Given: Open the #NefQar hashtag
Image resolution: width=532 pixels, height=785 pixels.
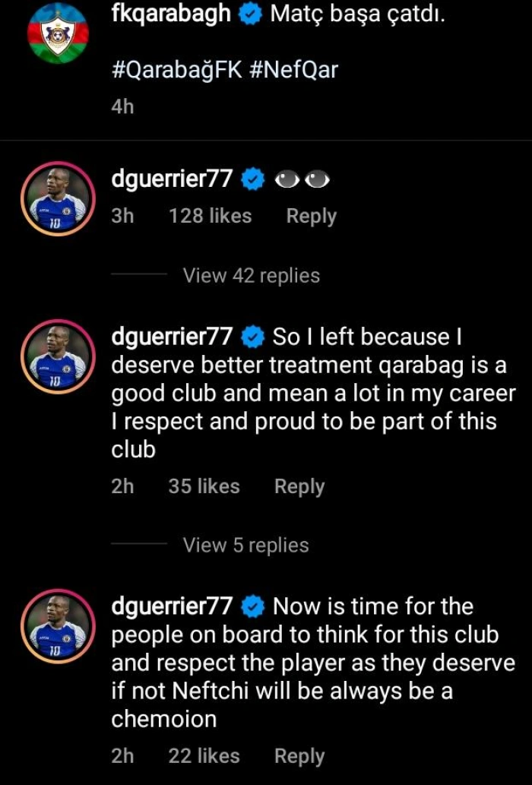Looking at the screenshot, I should [x=291, y=70].
